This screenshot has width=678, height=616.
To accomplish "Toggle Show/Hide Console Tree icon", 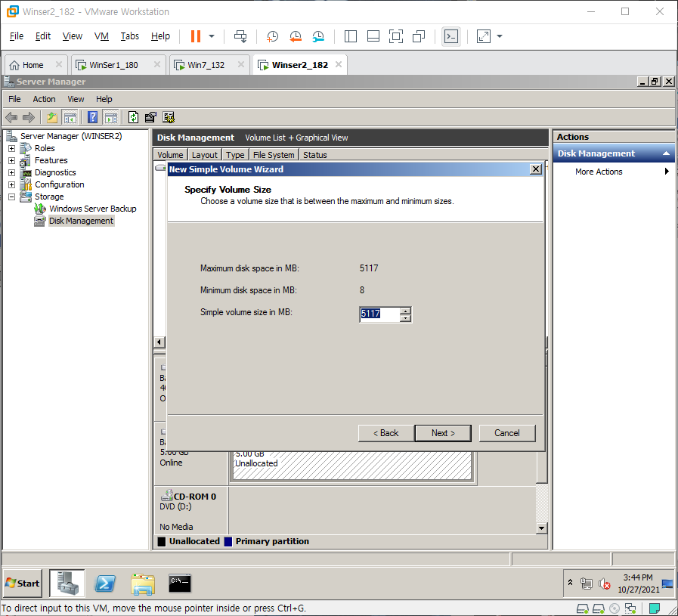I will (70, 117).
